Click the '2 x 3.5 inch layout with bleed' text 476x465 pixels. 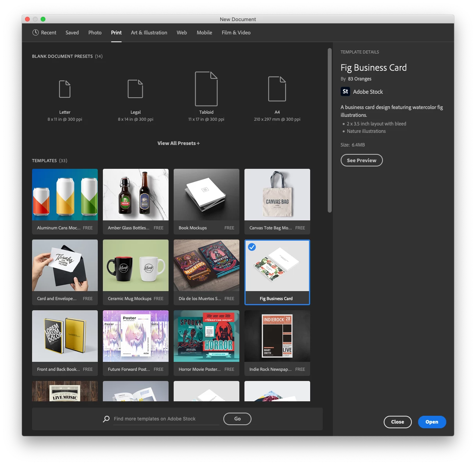[x=376, y=124]
